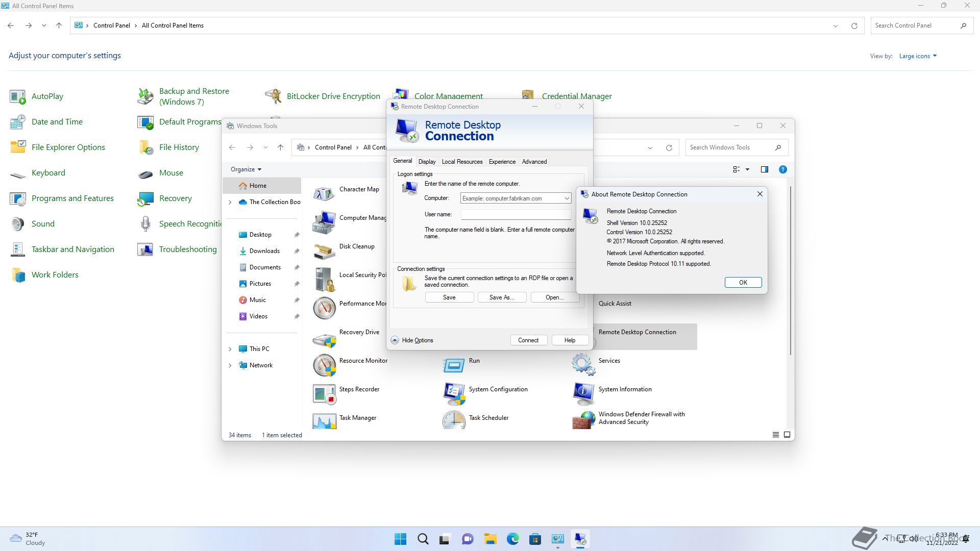The width and height of the screenshot is (980, 551).
Task: Open Sound settings
Action: (x=32, y=223)
